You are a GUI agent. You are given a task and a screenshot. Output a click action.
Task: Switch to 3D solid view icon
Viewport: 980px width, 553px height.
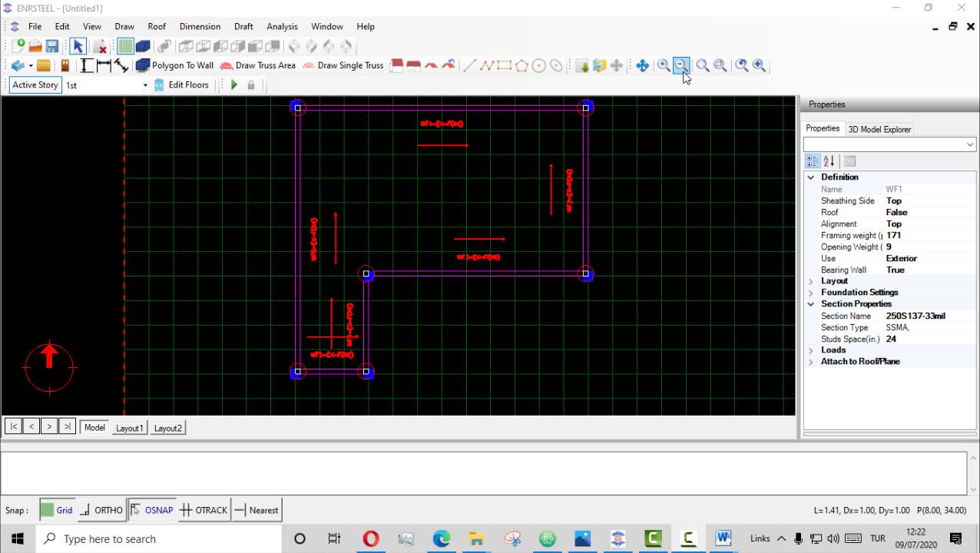[143, 47]
